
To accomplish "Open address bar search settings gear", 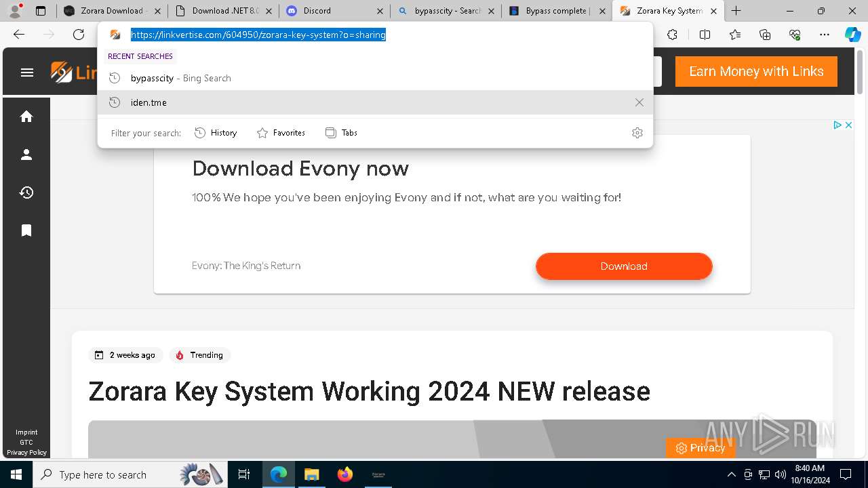I will point(637,133).
